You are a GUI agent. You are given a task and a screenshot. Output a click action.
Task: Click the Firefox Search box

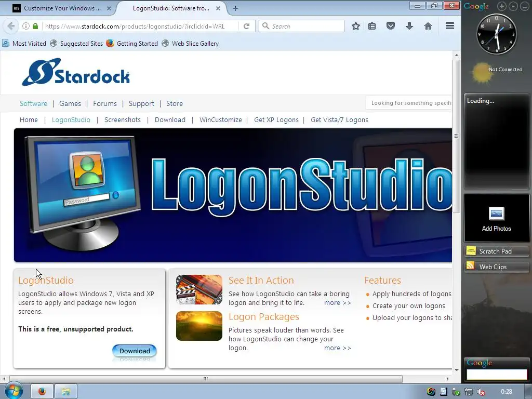[x=302, y=26]
